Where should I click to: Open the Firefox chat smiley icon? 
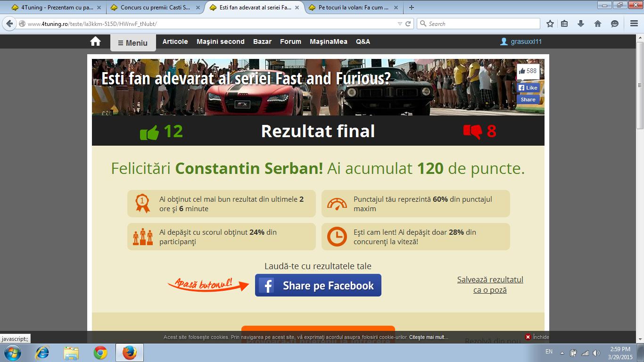click(x=614, y=24)
